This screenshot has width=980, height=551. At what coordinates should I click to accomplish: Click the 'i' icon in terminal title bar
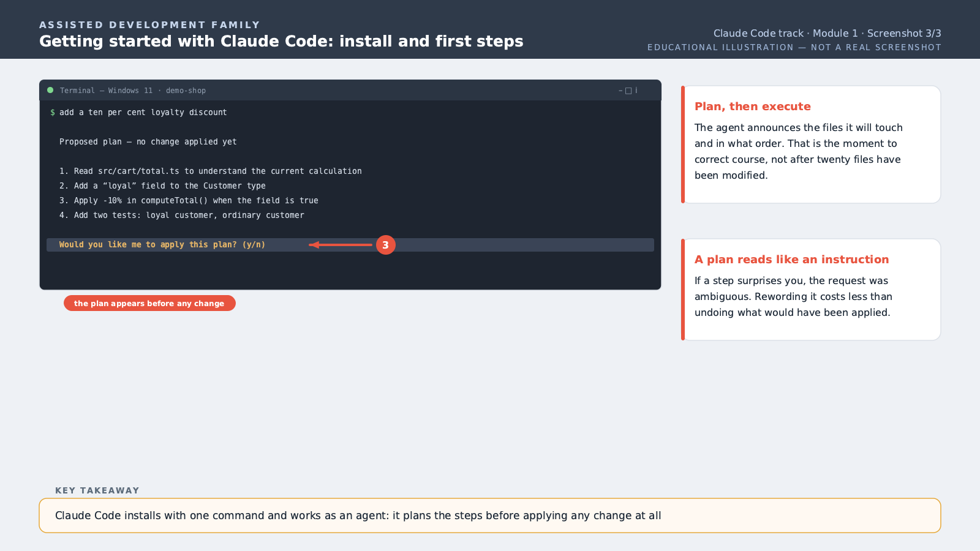click(x=636, y=90)
